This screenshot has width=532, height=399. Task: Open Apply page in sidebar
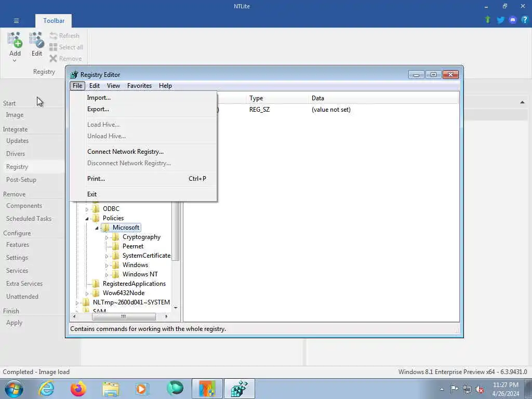tap(14, 323)
